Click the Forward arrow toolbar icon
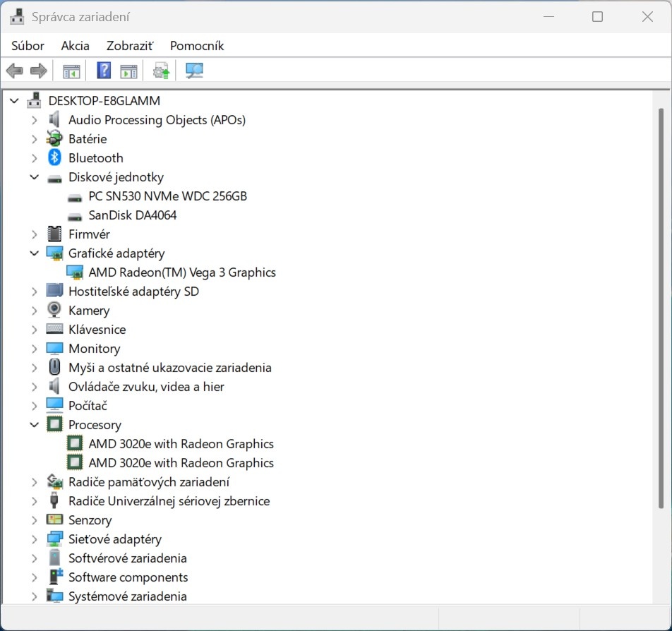This screenshot has height=631, width=672. (39, 71)
